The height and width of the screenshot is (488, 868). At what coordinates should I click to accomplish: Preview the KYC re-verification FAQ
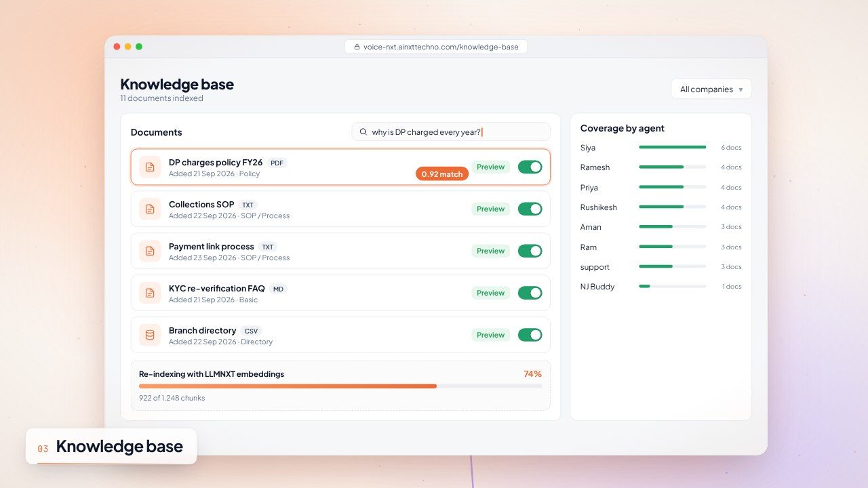tap(490, 293)
